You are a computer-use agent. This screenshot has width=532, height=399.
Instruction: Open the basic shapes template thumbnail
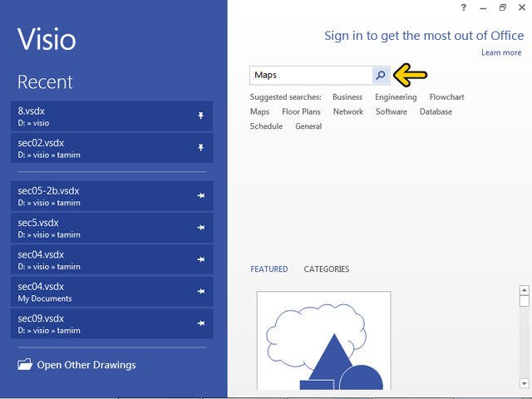(x=323, y=341)
